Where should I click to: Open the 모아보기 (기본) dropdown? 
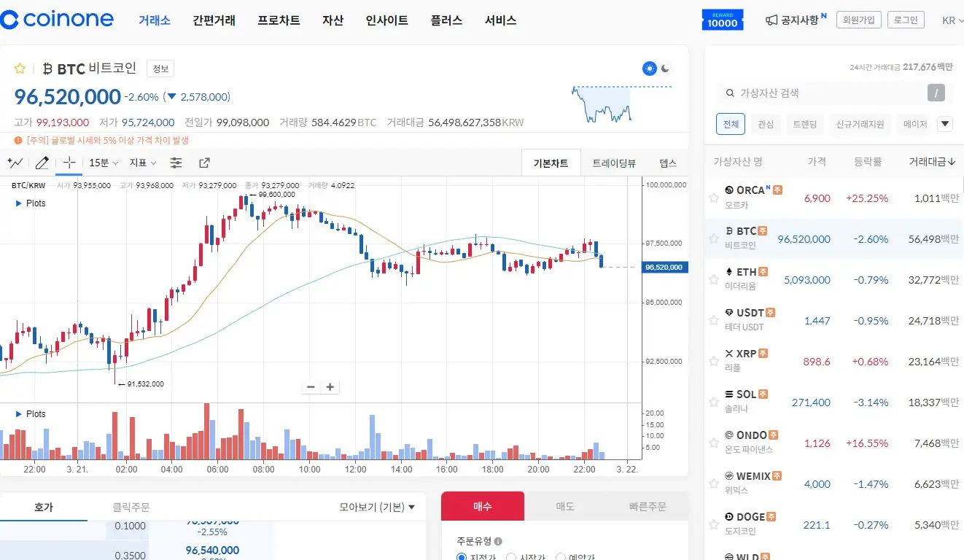pos(377,507)
